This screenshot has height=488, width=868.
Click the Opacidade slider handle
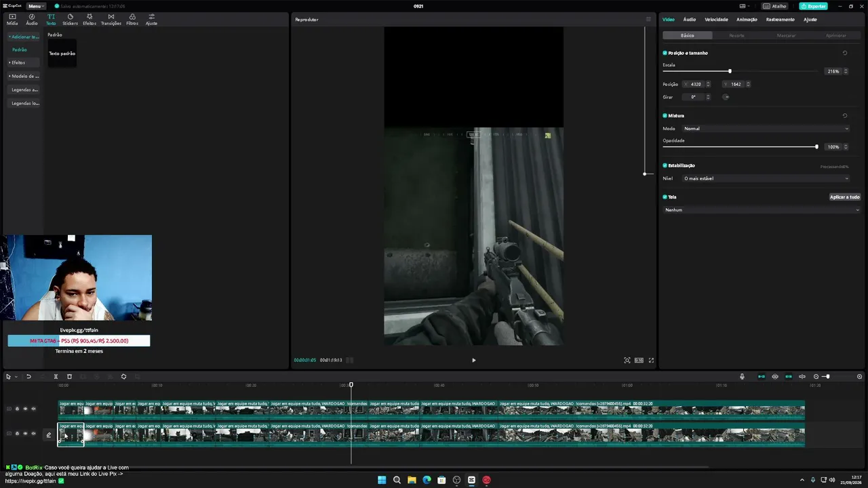816,146
